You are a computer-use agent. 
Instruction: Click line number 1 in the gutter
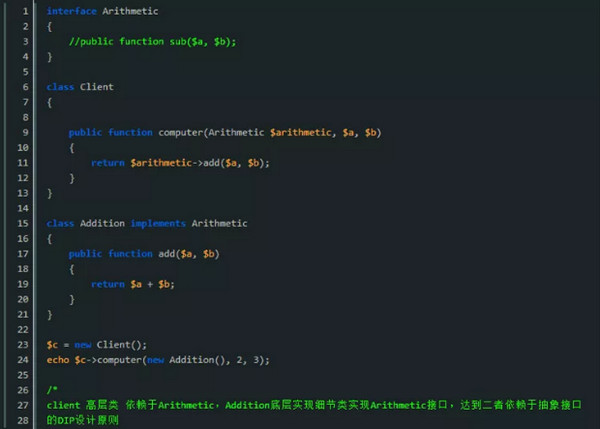click(24, 11)
